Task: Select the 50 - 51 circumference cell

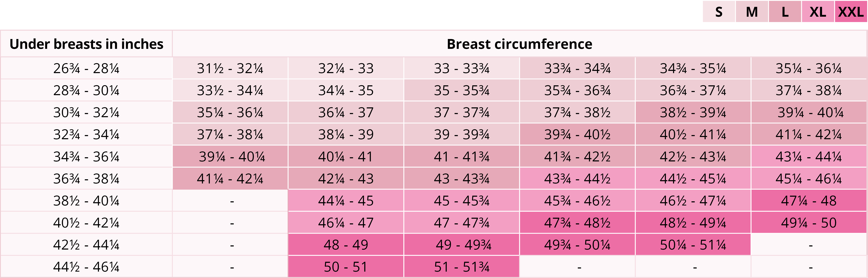Action: pyautogui.click(x=346, y=267)
